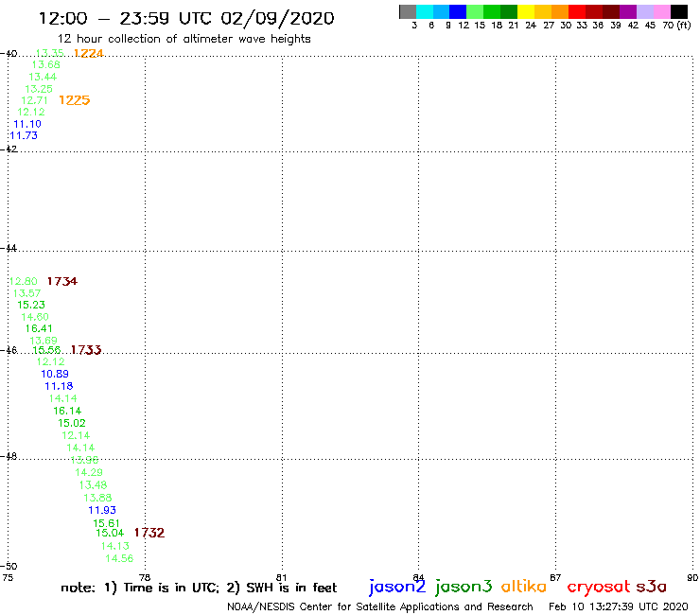Click the blue 11.93 wave height value
Image resolution: width=700 pixels, height=615 pixels.
(x=102, y=510)
